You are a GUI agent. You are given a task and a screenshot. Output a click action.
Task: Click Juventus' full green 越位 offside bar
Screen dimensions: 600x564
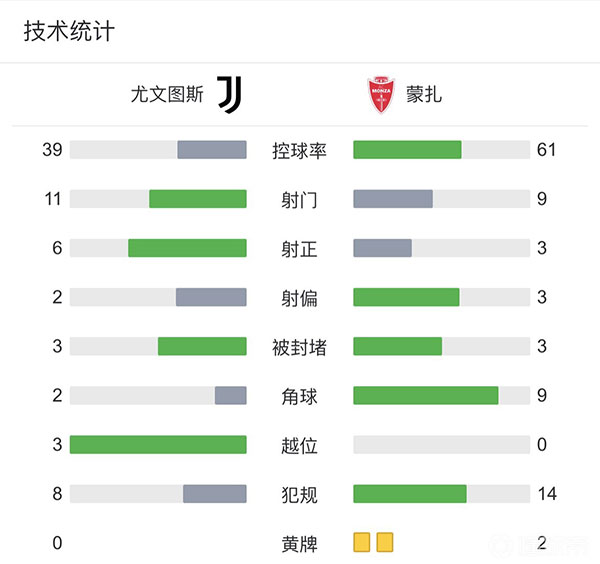(x=158, y=445)
